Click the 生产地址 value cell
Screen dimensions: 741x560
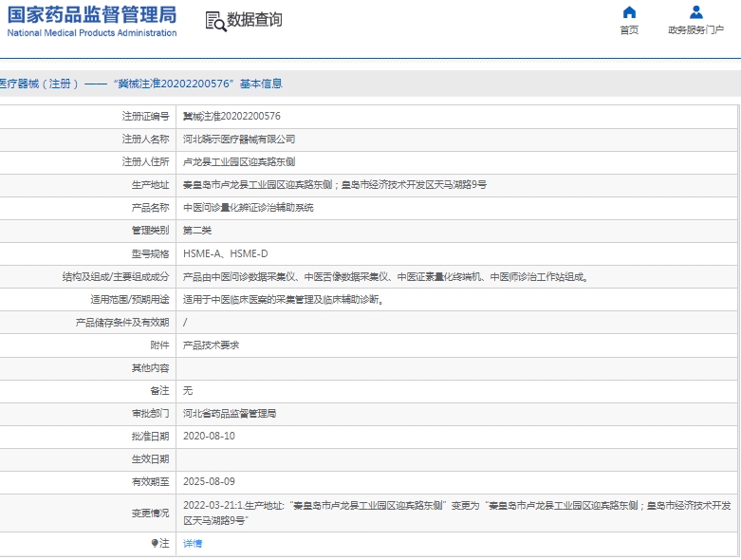tap(456, 185)
